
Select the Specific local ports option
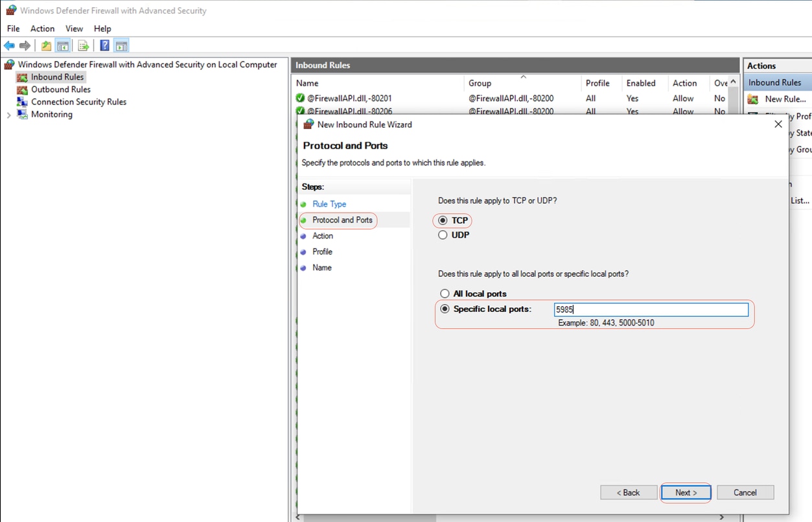coord(445,309)
